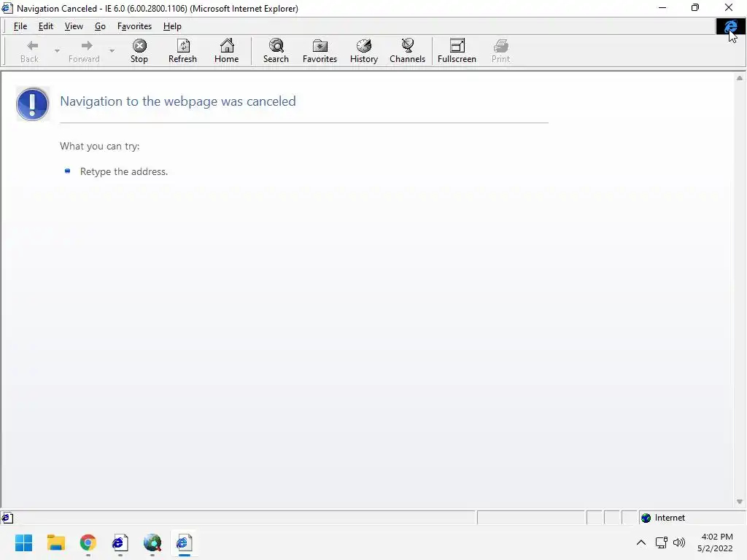This screenshot has height=560, width=747.
Task: Expand the Back history dropdown arrow
Action: (x=57, y=50)
